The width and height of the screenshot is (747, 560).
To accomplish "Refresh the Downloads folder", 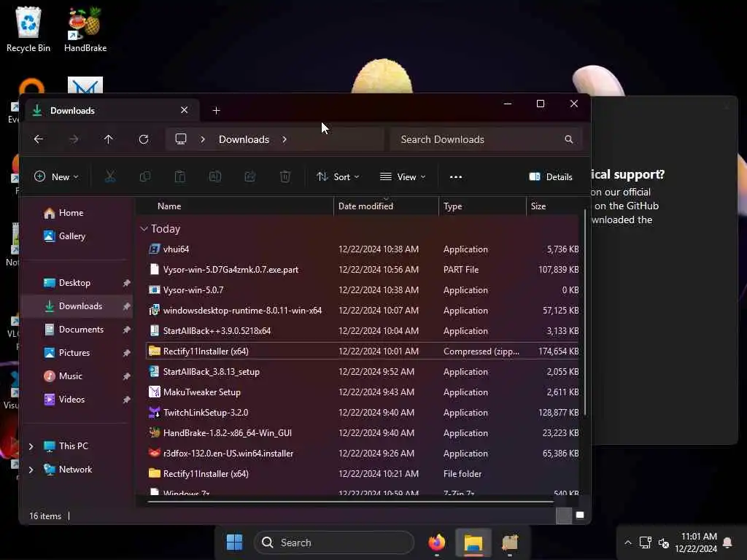I will (144, 139).
